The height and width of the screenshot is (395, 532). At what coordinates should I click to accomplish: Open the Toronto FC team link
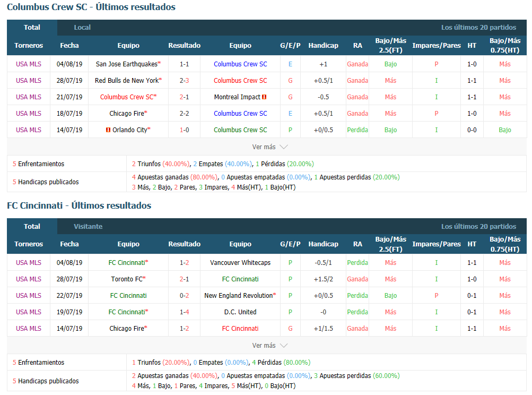[127, 279]
